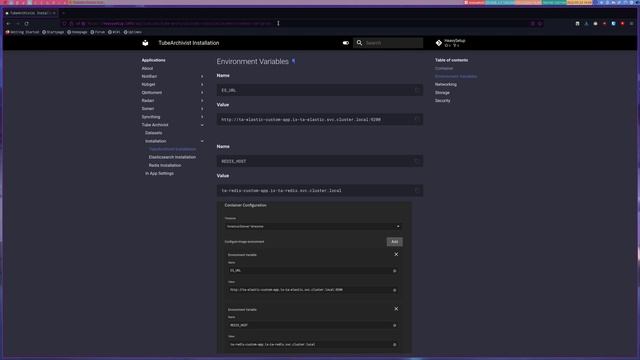This screenshot has width=640, height=360.
Task: Open a new browser tab
Action: [x=63, y=13]
